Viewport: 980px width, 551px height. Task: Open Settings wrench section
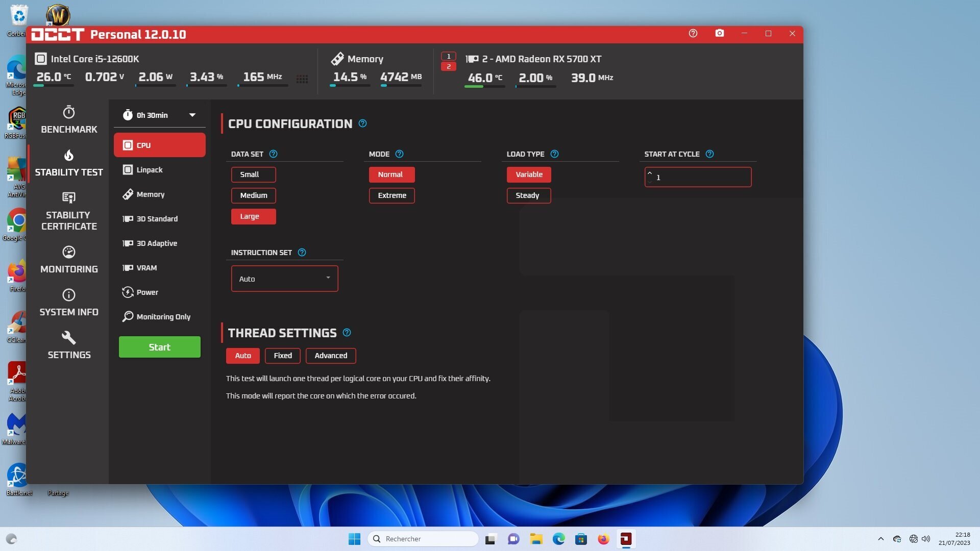point(69,345)
